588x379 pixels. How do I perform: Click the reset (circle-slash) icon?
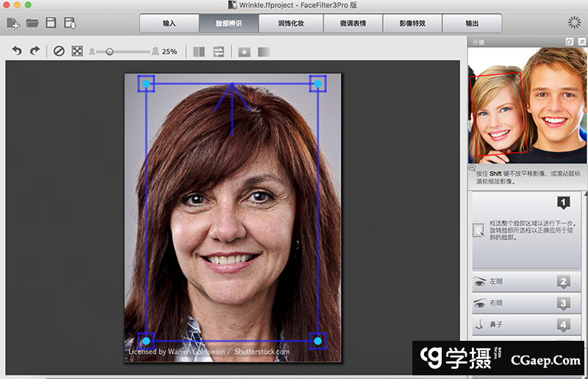pyautogui.click(x=60, y=51)
